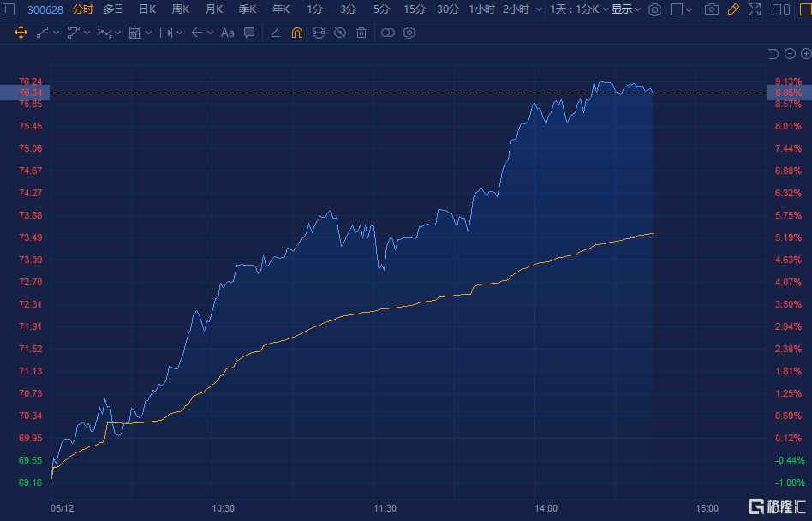
Task: Switch to the 季K tab
Action: pyautogui.click(x=248, y=9)
